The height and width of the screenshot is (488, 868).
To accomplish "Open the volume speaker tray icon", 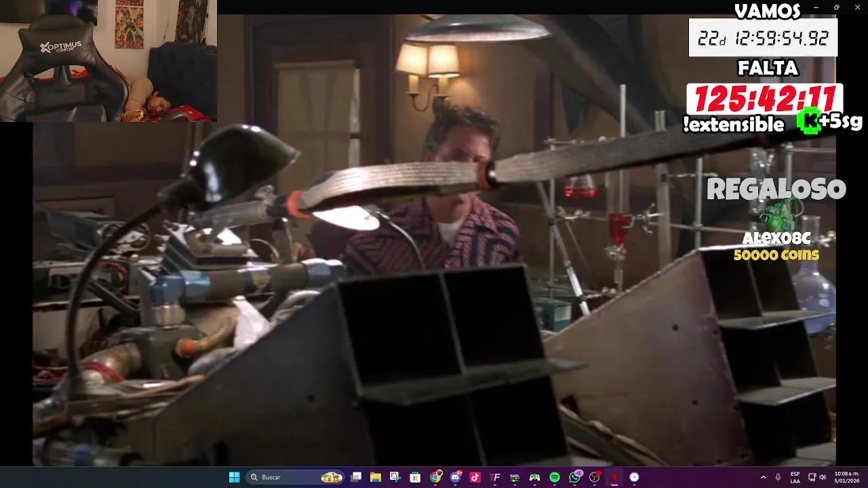I will 823,477.
